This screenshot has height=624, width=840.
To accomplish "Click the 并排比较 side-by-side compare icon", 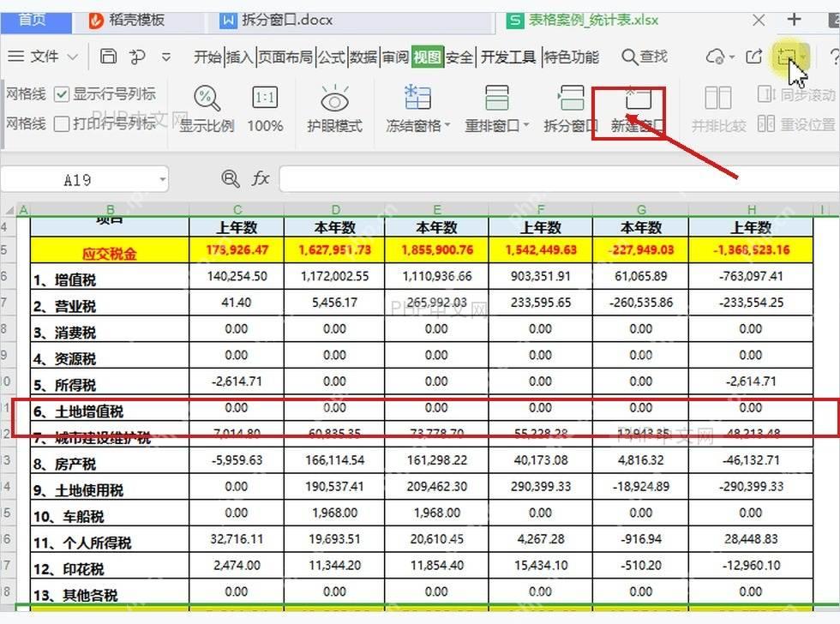I will click(718, 98).
